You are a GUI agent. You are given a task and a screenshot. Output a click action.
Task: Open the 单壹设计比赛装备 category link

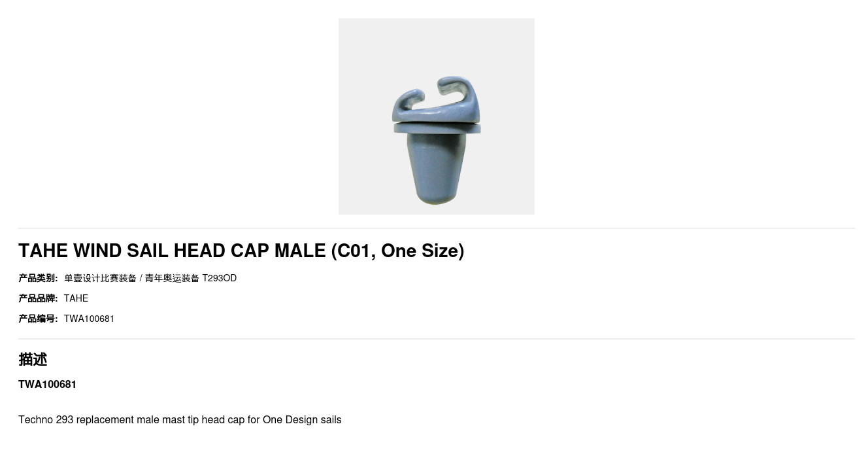[x=100, y=278]
